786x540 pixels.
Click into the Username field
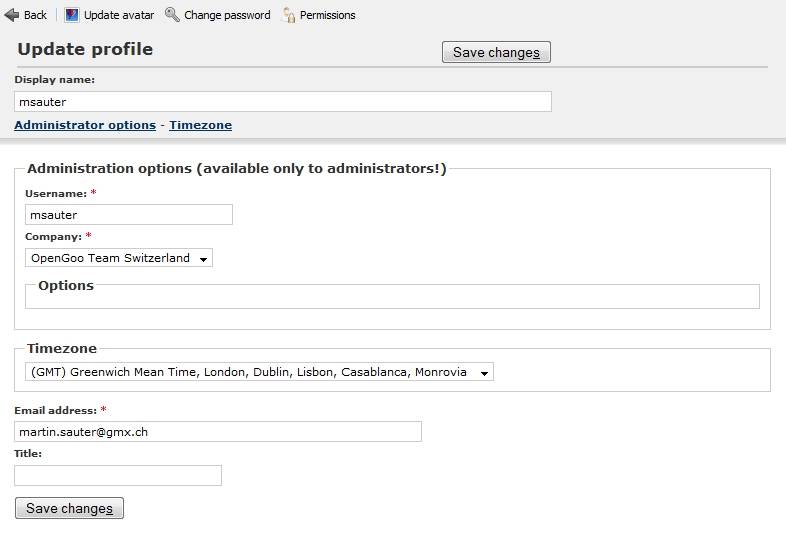[129, 215]
